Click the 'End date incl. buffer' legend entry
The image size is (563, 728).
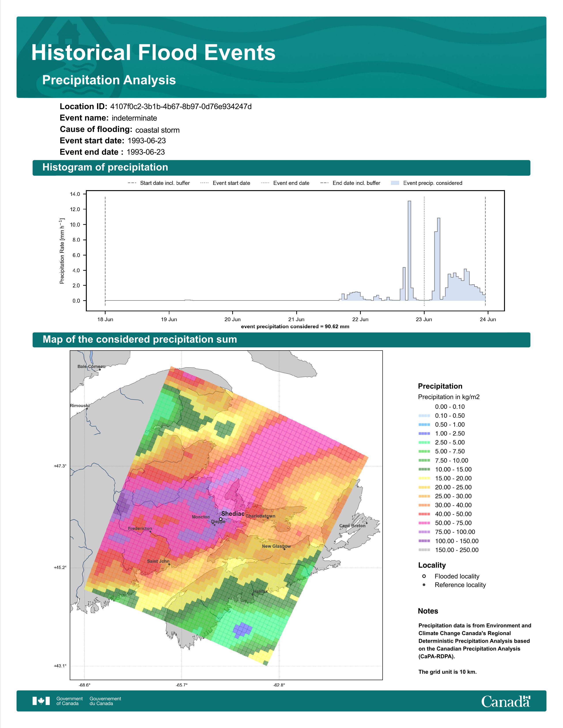point(350,183)
